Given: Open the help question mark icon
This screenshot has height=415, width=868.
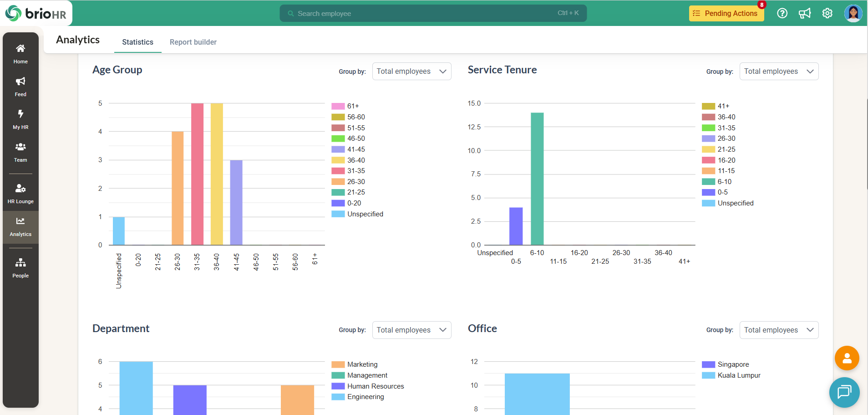Looking at the screenshot, I should [782, 13].
